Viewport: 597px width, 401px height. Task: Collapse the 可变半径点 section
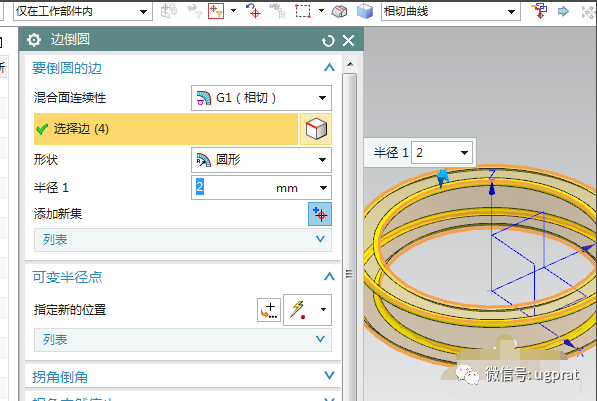point(329,276)
